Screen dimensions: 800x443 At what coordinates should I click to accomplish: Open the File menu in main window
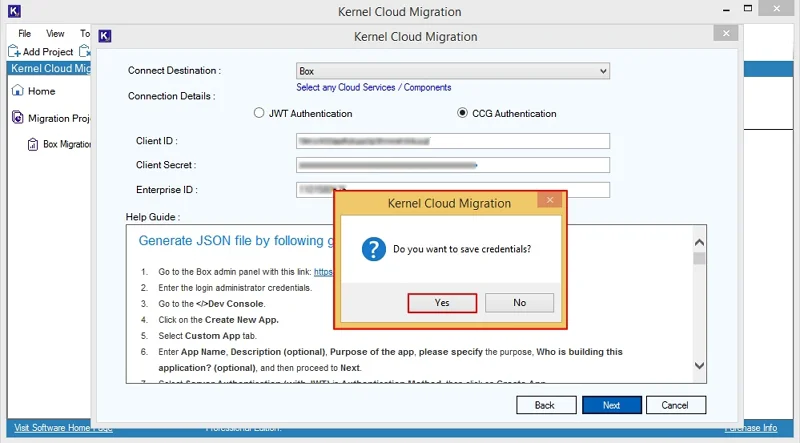coord(24,34)
